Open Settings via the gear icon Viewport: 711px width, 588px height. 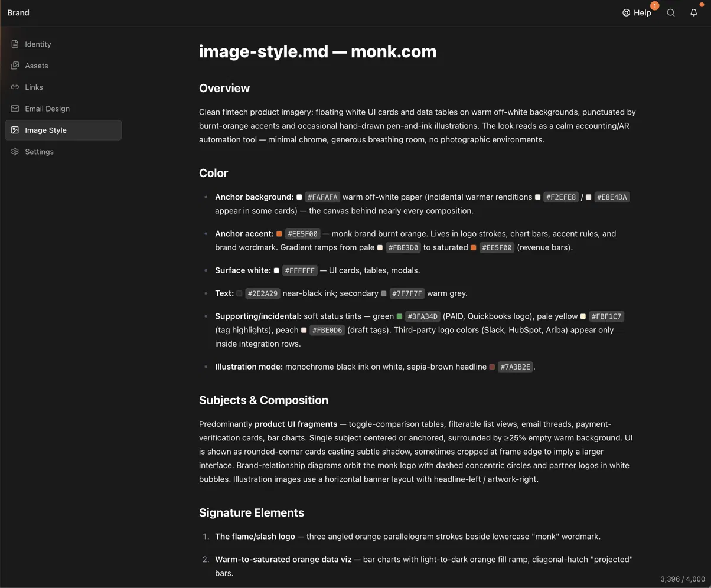[x=15, y=152]
